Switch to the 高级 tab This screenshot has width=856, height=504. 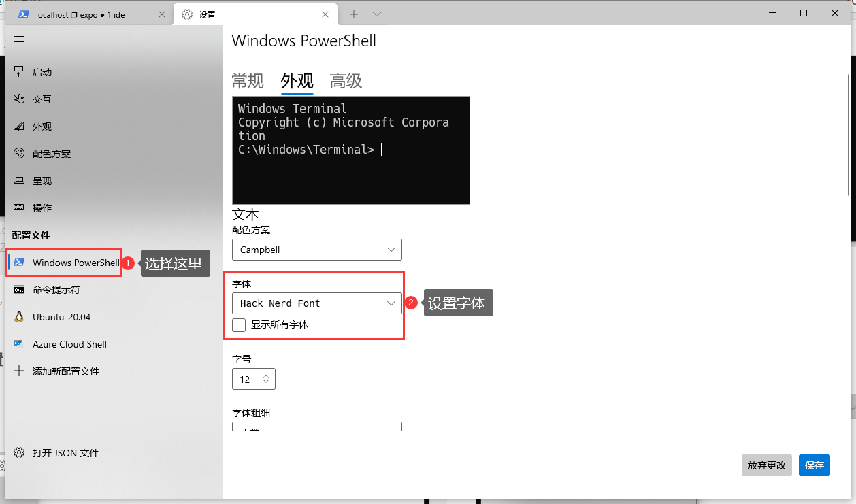pyautogui.click(x=346, y=81)
